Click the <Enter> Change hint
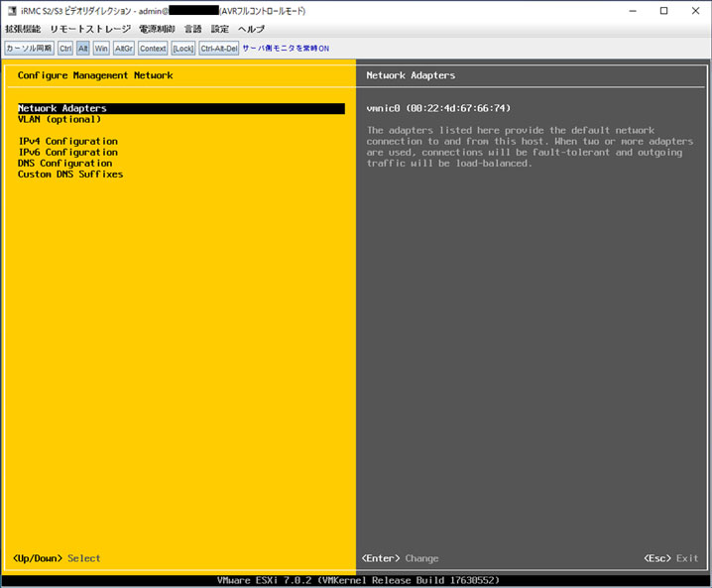712x588 pixels. click(400, 558)
